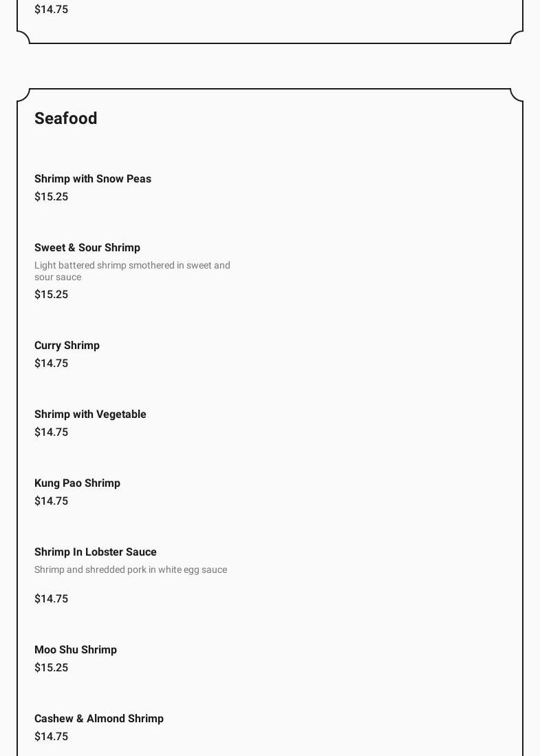Click the Cashew & Almond Shrimp price

(x=52, y=737)
